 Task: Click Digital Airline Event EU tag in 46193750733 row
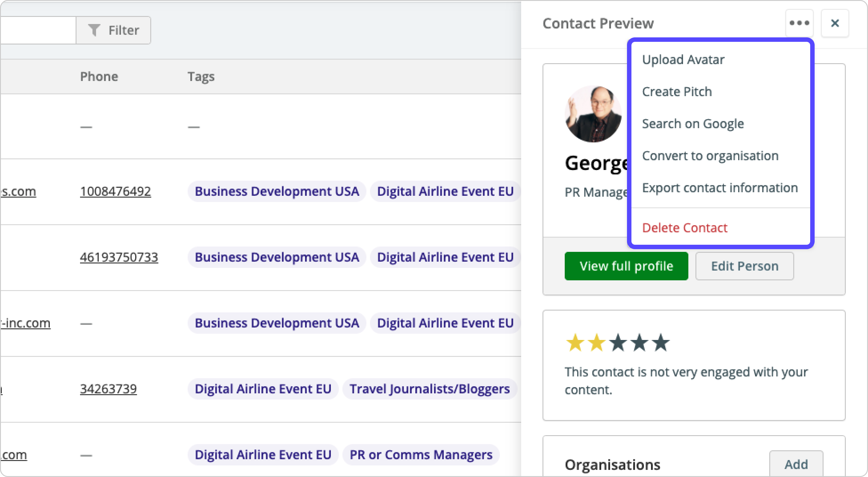coord(445,257)
